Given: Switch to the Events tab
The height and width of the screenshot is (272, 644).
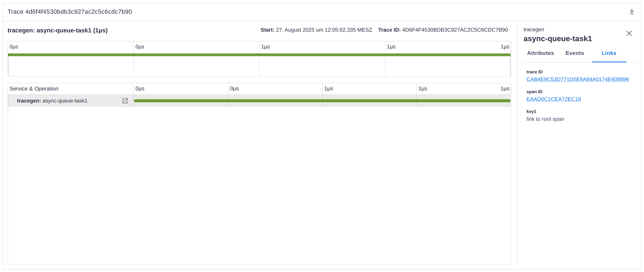Looking at the screenshot, I should 575,53.
